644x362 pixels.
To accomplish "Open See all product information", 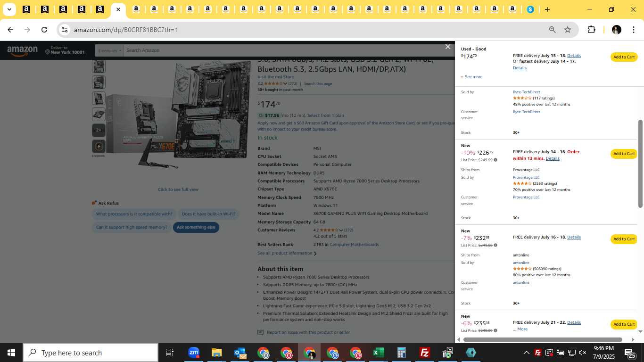I will point(287,253).
